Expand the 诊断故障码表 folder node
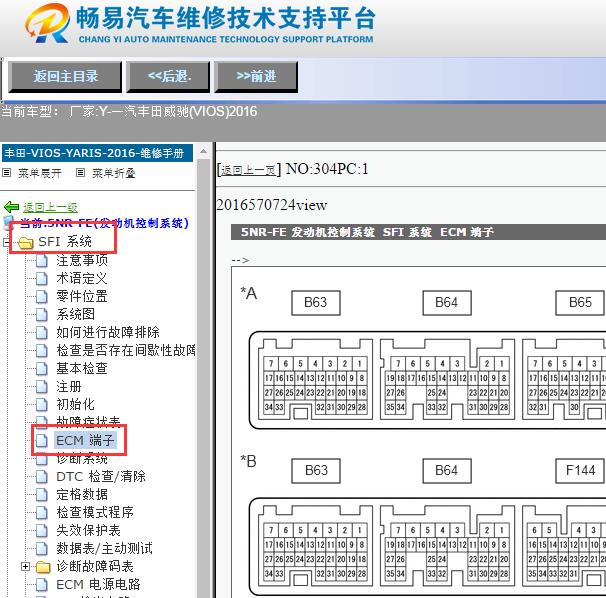 25,566
